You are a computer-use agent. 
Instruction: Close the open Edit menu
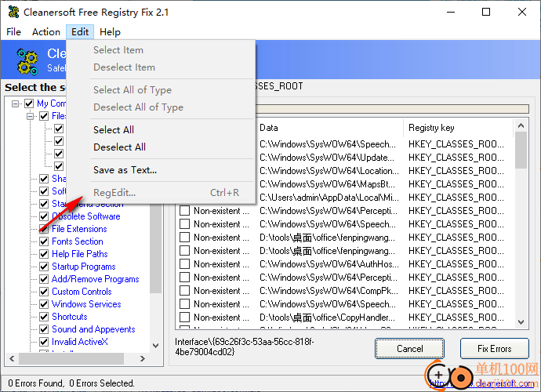tap(80, 32)
